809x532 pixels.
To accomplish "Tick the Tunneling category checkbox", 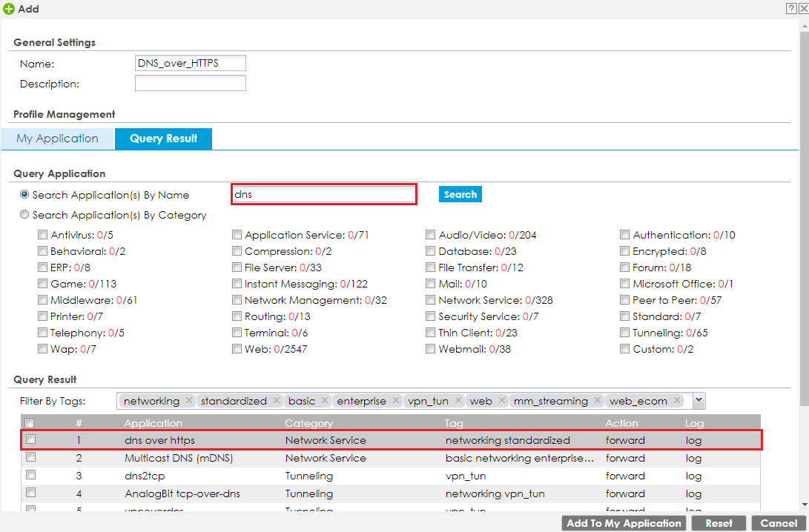I will tap(625, 333).
